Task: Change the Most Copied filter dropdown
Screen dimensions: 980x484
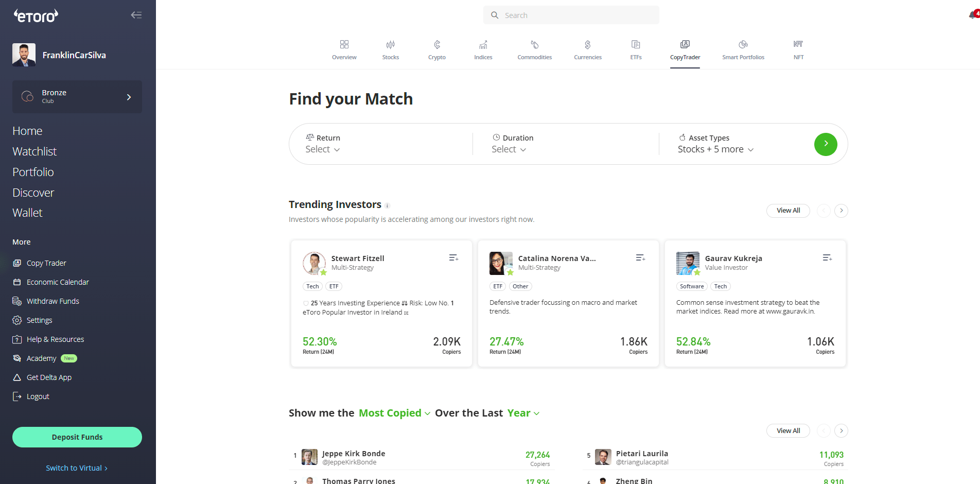Action: tap(394, 413)
